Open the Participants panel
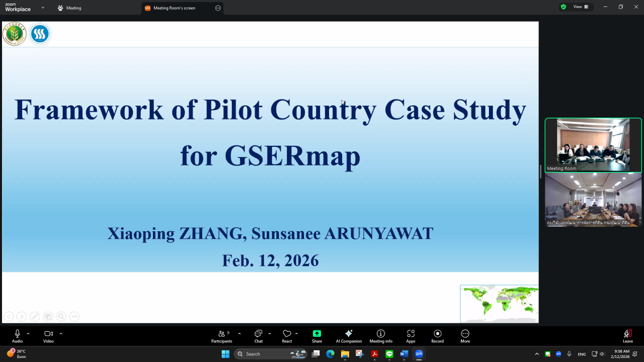This screenshot has width=644, height=362. pyautogui.click(x=221, y=336)
